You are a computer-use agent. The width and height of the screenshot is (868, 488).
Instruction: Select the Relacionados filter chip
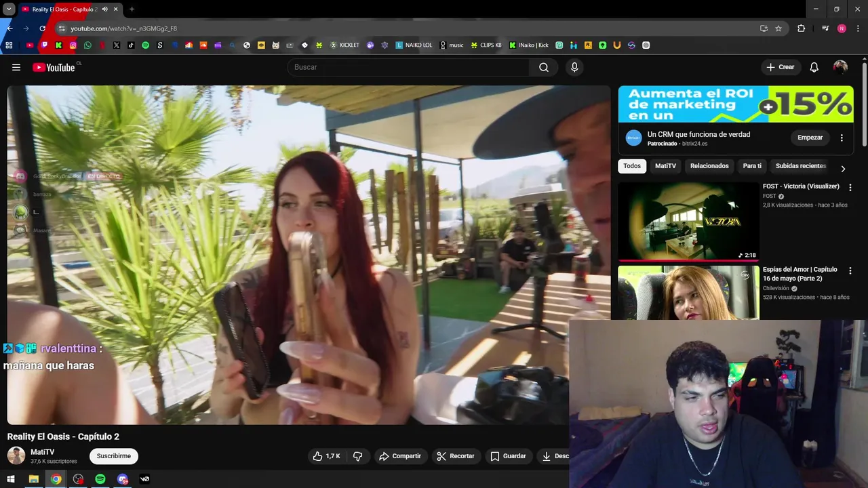tap(709, 166)
